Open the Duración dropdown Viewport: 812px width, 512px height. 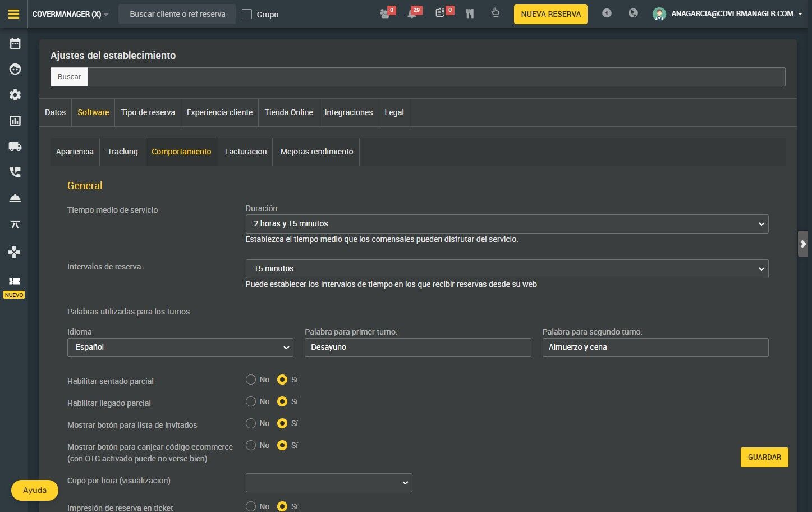click(x=507, y=224)
